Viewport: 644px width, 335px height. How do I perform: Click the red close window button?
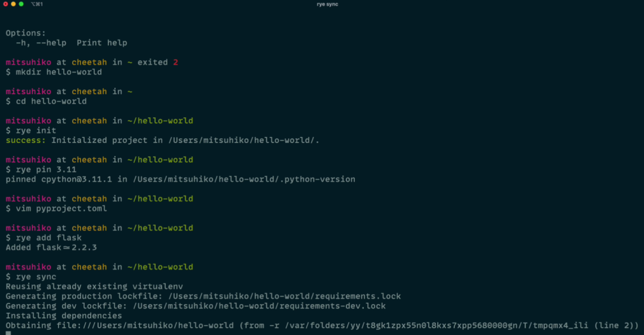(5, 4)
